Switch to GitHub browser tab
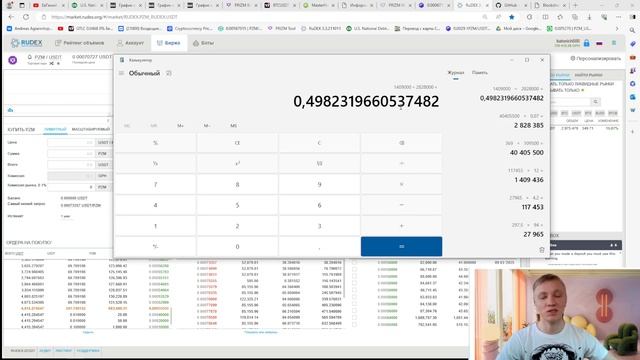The width and height of the screenshot is (640, 360). (510, 5)
